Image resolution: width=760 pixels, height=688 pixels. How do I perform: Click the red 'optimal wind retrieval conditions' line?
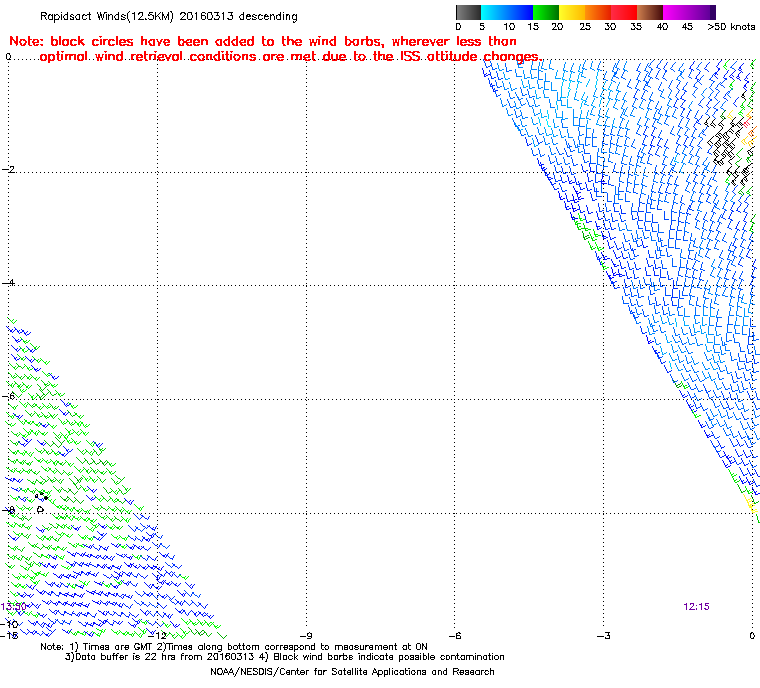290,57
